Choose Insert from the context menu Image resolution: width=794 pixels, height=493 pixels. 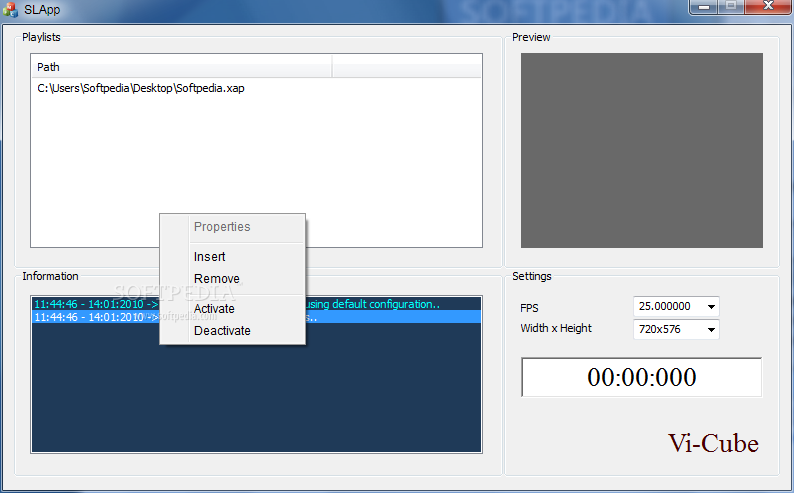click(x=209, y=257)
